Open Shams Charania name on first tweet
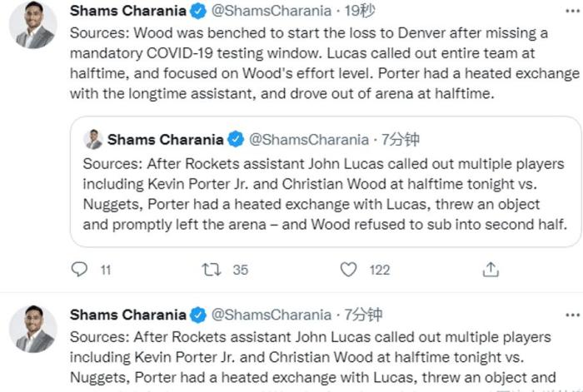The image size is (583, 392). 127,12
